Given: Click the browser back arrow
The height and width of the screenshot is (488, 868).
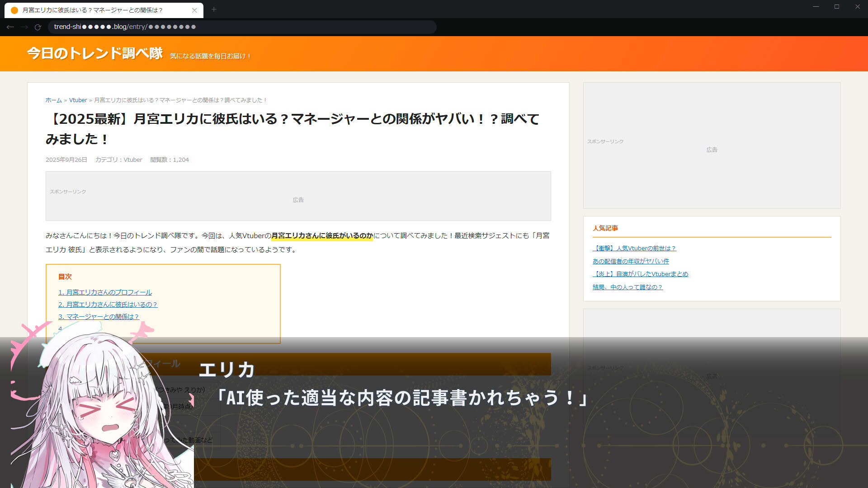Looking at the screenshot, I should (x=10, y=27).
